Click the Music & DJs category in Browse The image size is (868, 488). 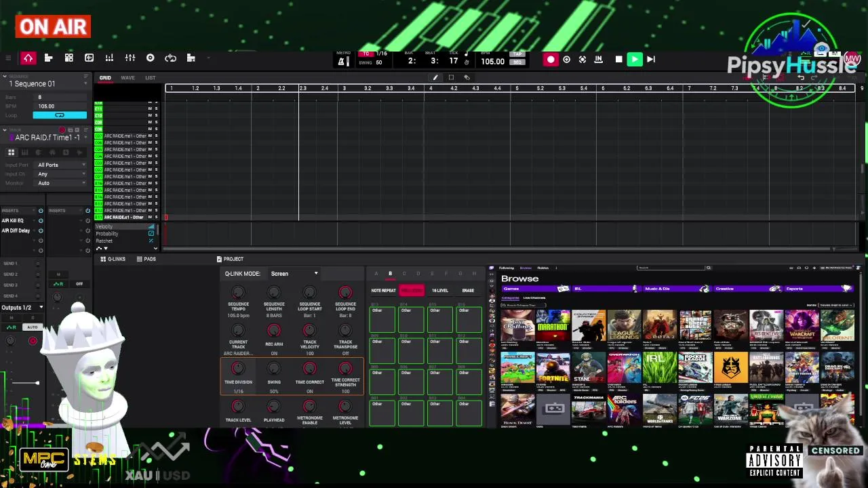[676, 289]
